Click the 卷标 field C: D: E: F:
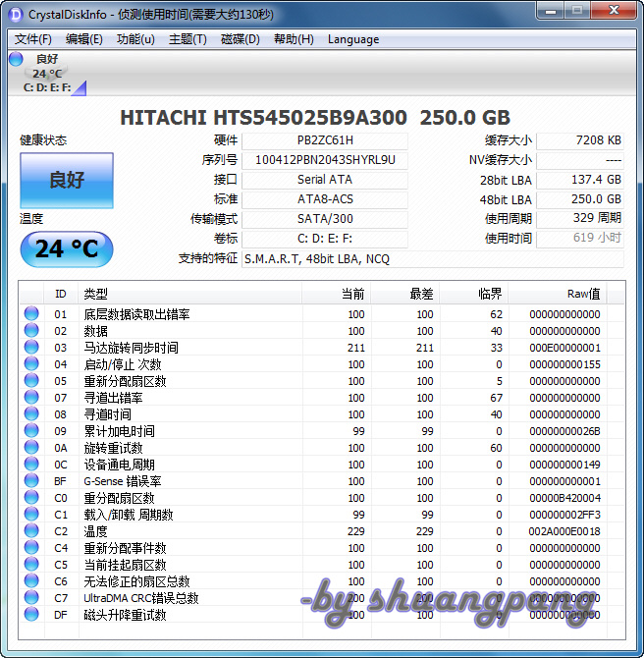The height and width of the screenshot is (658, 644). (x=325, y=239)
